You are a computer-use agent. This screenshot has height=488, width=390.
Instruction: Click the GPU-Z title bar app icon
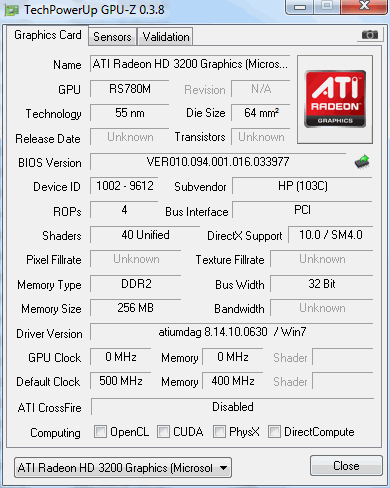[12, 10]
